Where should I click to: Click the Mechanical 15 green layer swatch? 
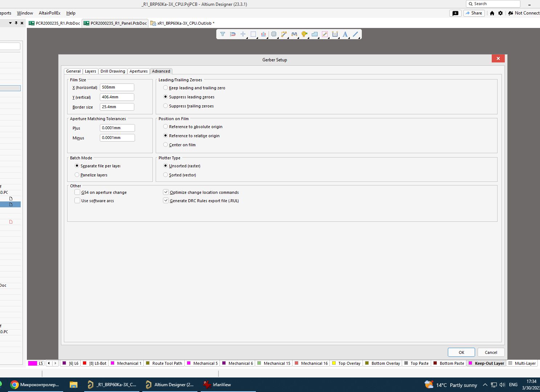point(259,363)
